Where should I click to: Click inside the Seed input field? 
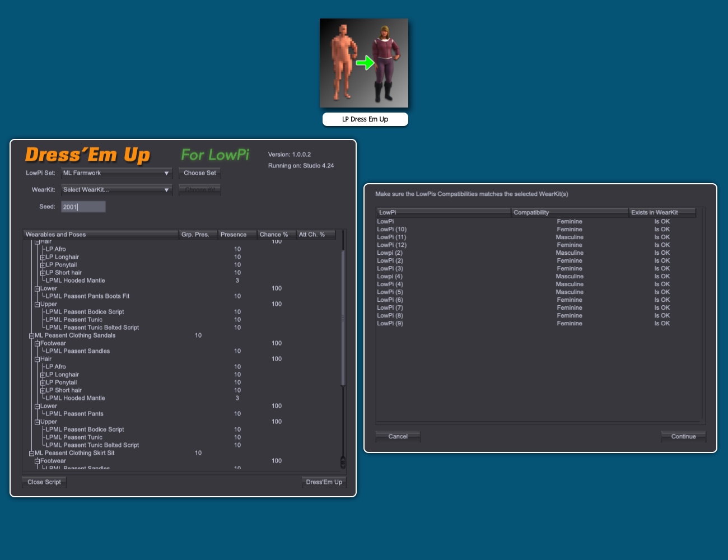[x=83, y=206]
